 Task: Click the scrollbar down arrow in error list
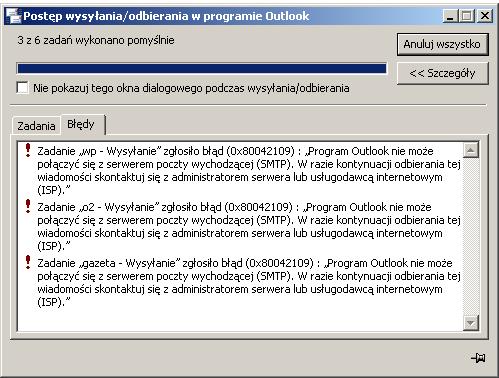point(471,323)
